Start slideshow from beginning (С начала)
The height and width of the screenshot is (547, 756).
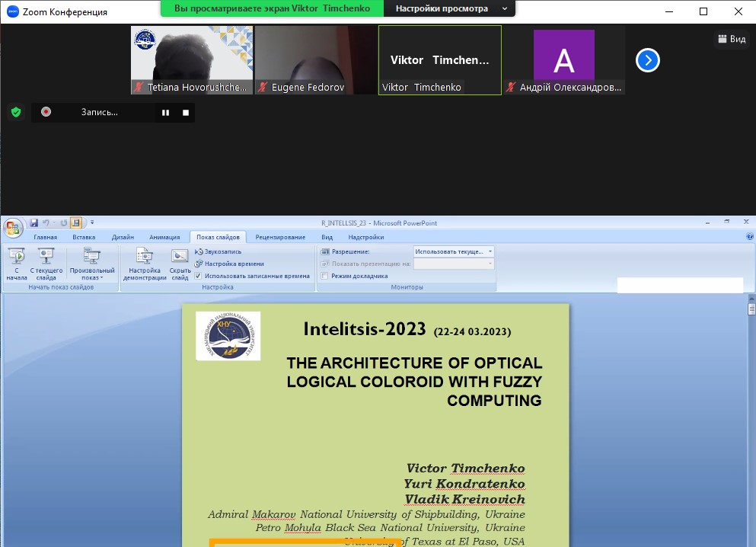coord(17,263)
